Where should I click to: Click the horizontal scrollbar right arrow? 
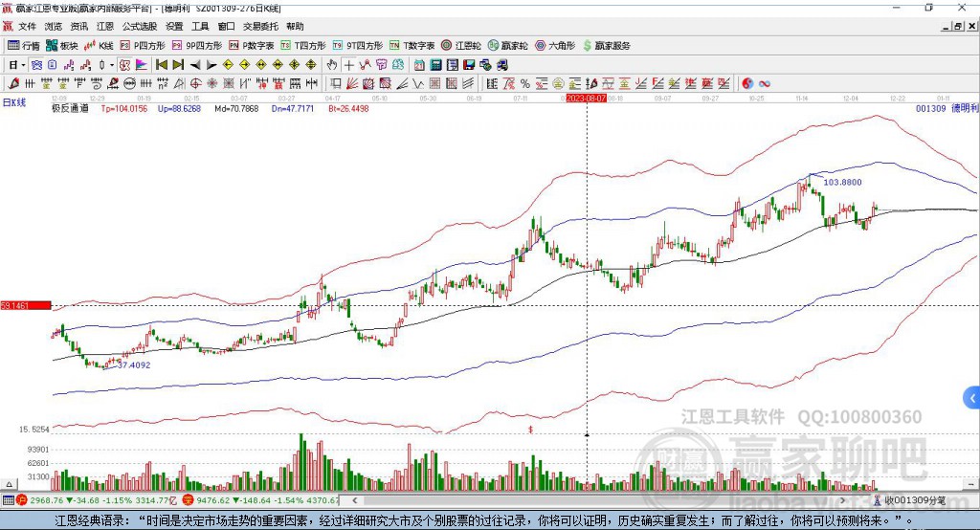[x=842, y=500]
